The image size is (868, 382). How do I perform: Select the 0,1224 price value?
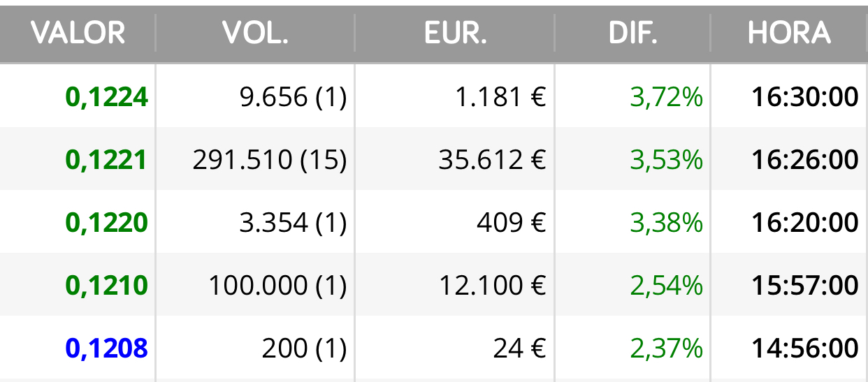[x=107, y=97]
